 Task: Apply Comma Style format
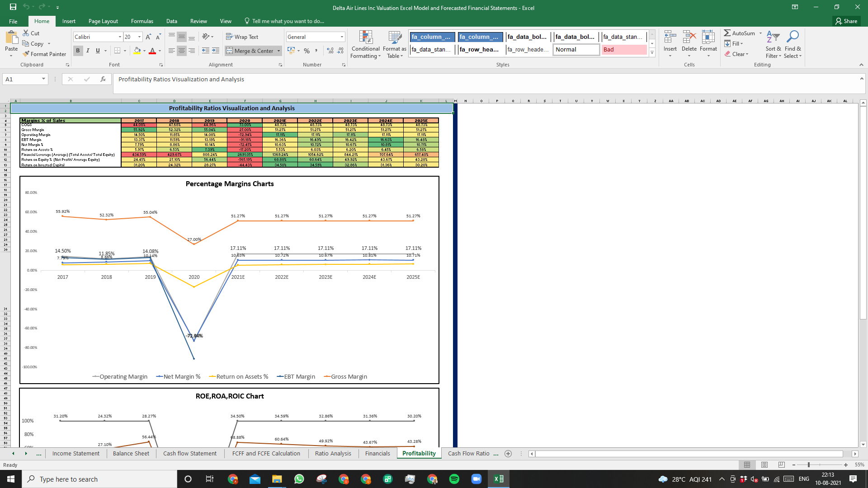[x=316, y=51]
